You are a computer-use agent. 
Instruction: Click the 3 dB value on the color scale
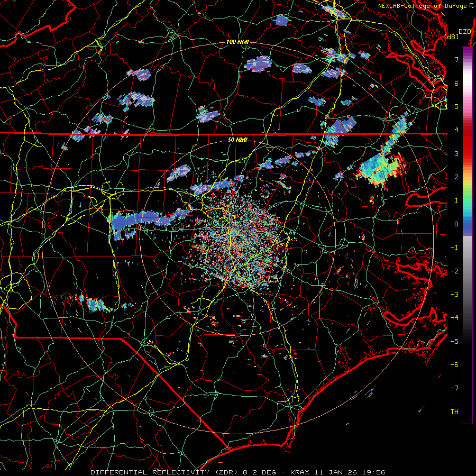456,153
